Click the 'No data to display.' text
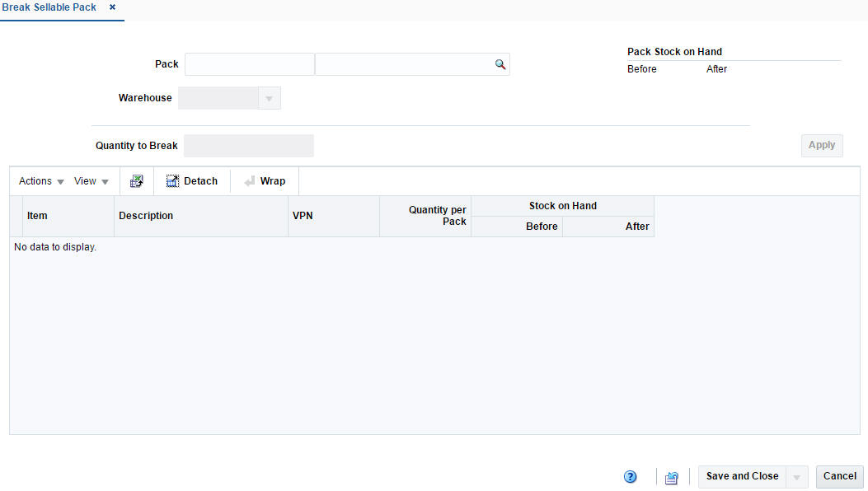 [x=55, y=247]
